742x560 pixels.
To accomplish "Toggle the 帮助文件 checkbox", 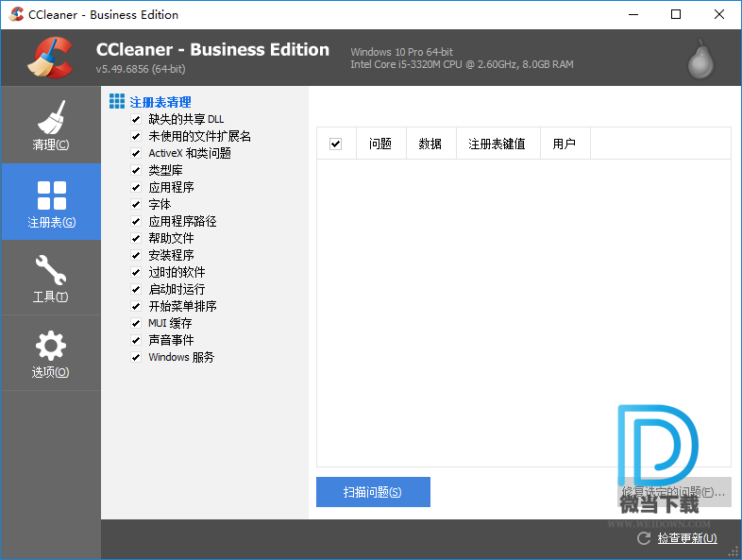I will point(136,238).
